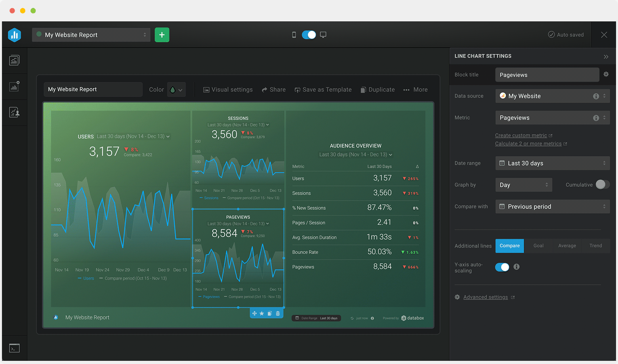Select the Goal additional line tab
The height and width of the screenshot is (364, 618).
click(539, 246)
